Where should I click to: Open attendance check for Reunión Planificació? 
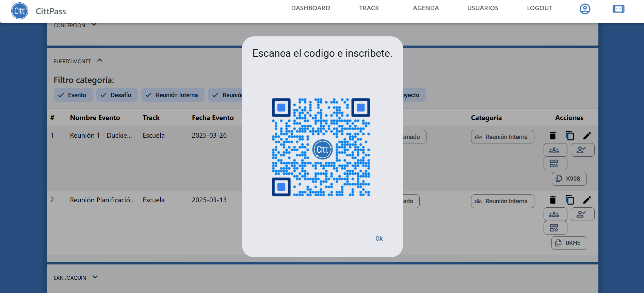pos(582,214)
